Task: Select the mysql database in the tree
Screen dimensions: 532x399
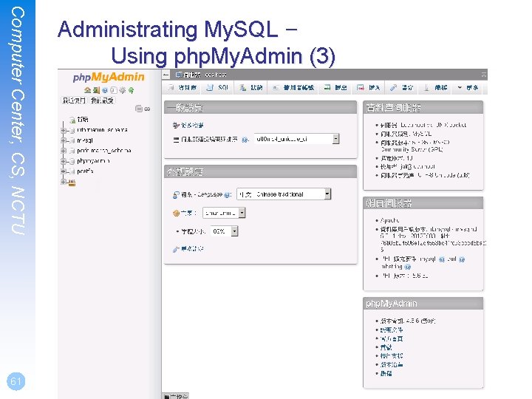Action: pos(85,140)
